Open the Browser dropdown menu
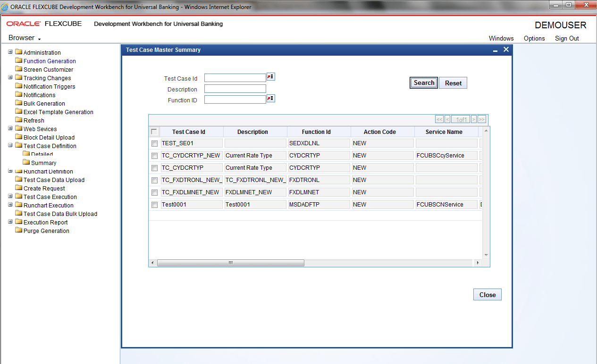Viewport: 597px width, 364px height. 25,38
